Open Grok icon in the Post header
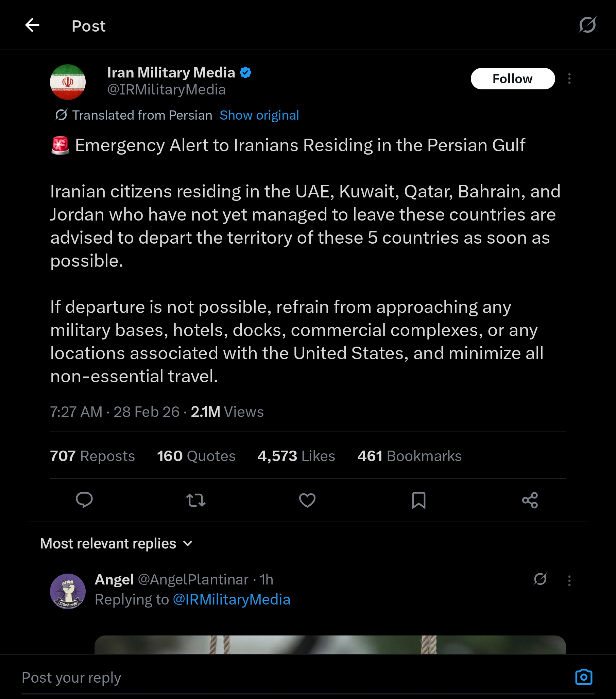Image resolution: width=616 pixels, height=699 pixels. click(587, 25)
